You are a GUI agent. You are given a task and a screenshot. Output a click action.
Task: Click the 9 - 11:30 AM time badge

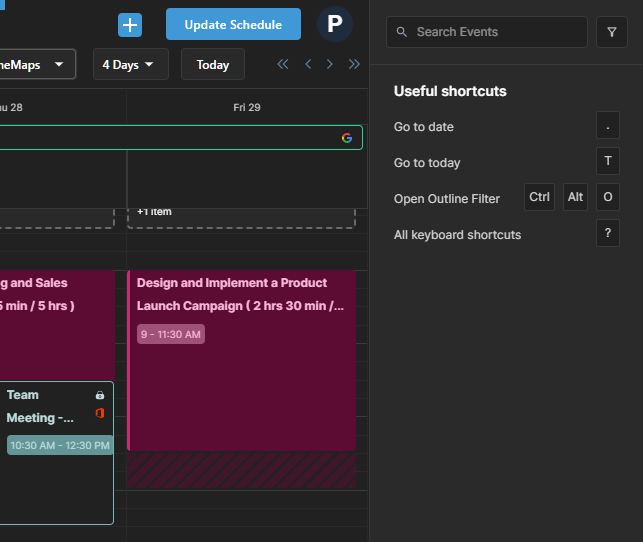tap(171, 335)
